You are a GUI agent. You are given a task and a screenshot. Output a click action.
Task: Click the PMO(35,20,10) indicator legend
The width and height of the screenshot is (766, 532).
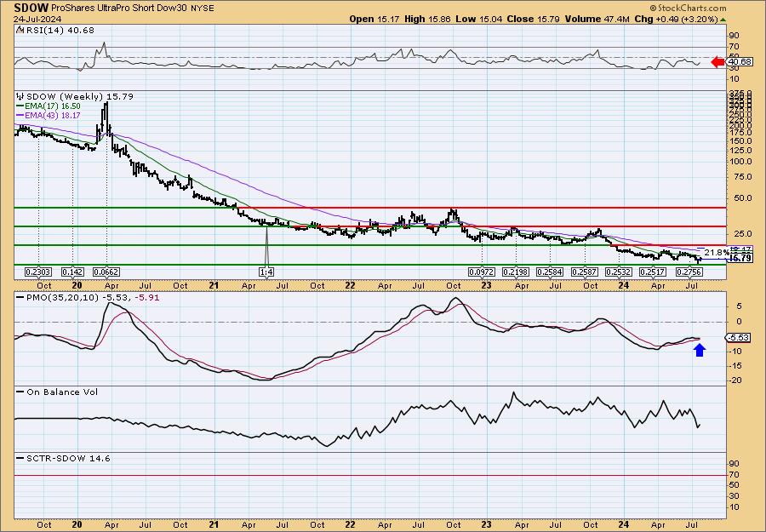[x=88, y=298]
